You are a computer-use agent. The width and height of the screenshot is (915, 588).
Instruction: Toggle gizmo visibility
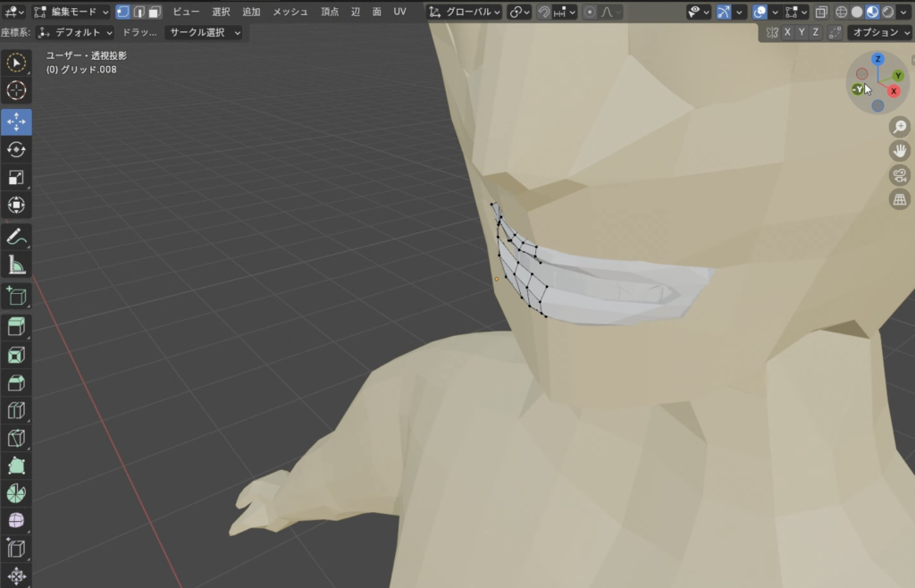click(x=724, y=12)
